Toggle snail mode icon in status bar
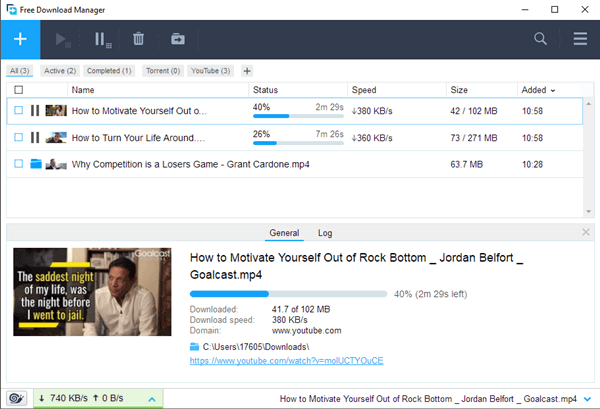This screenshot has height=409, width=600. tap(16, 398)
